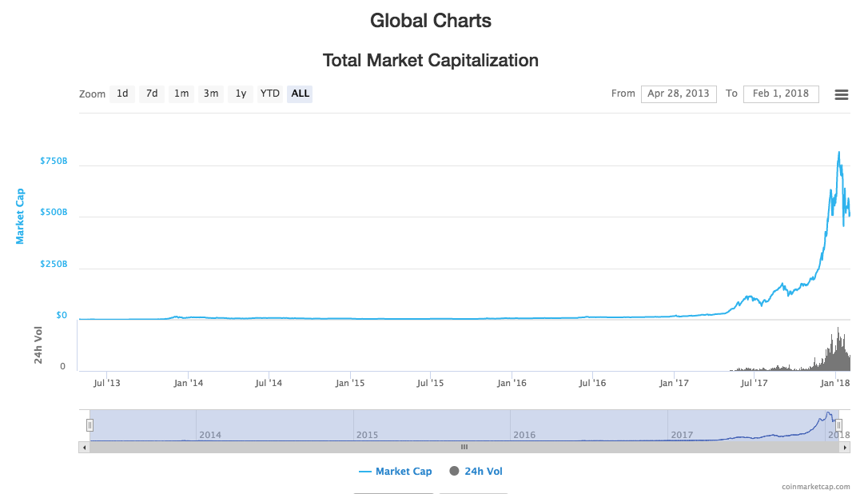Select the 1m zoom option
Viewport: 868px width, 494px height.
(x=181, y=94)
